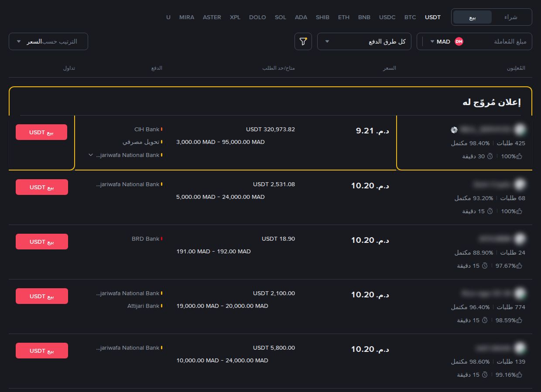The height and width of the screenshot is (392, 541).
Task: Click بيع USDT button for 2,531.08 USDT offer
Action: coord(42,187)
